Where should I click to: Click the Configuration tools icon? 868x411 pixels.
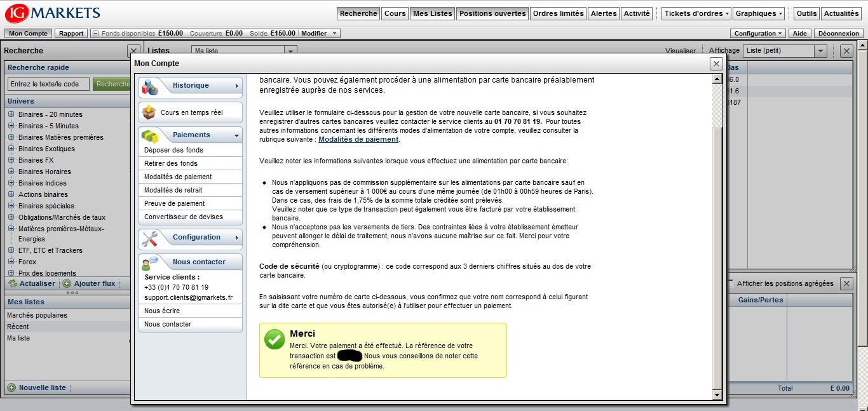click(150, 239)
